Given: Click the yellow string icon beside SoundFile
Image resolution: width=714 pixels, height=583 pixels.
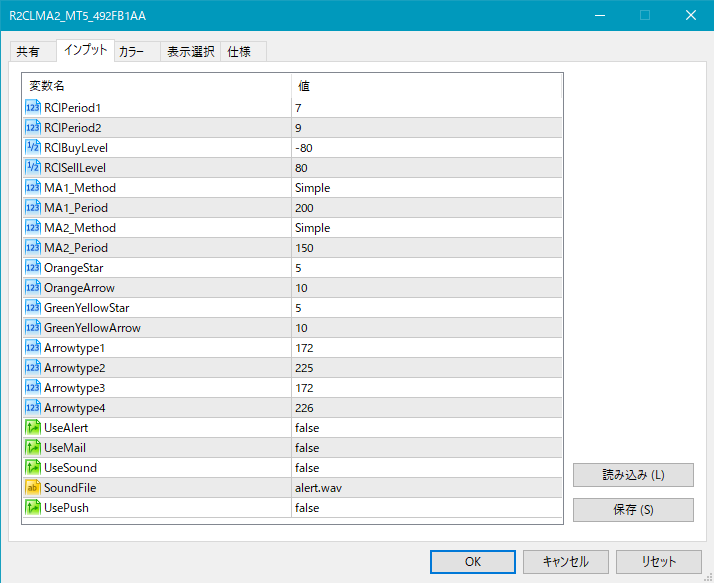Looking at the screenshot, I should 33,488.
